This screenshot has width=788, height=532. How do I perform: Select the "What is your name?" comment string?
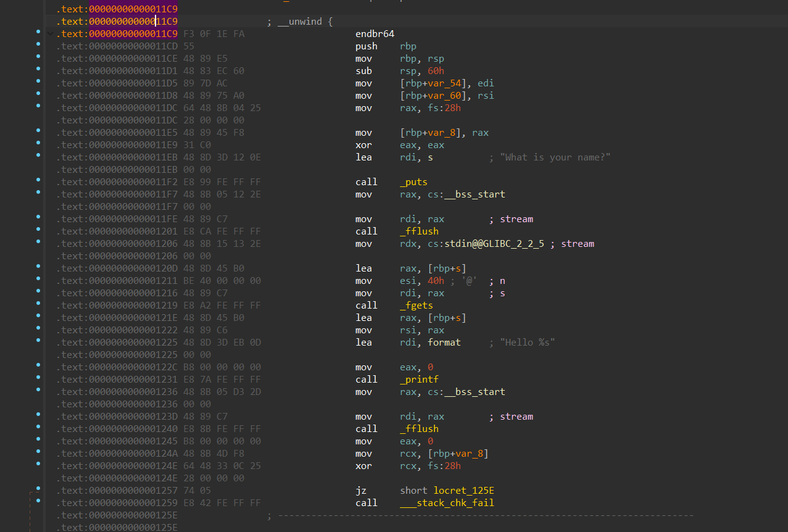point(555,157)
